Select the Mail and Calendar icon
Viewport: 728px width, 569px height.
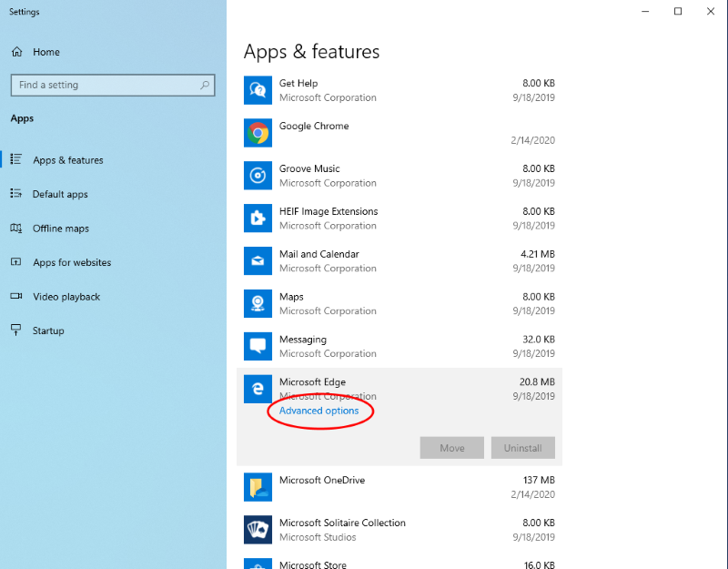coord(258,261)
